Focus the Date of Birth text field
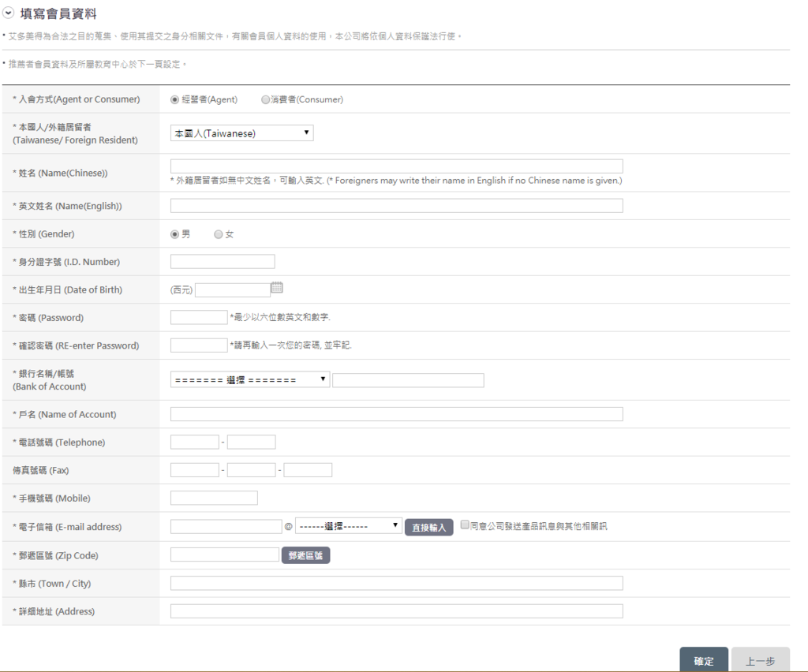This screenshot has width=808, height=672. pyautogui.click(x=233, y=290)
